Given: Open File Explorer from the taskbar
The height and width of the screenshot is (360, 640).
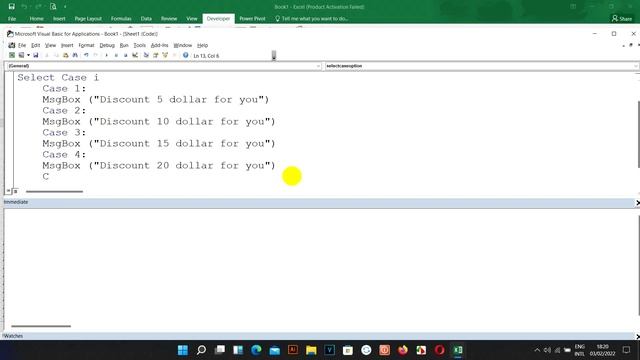Looking at the screenshot, I should point(311,350).
